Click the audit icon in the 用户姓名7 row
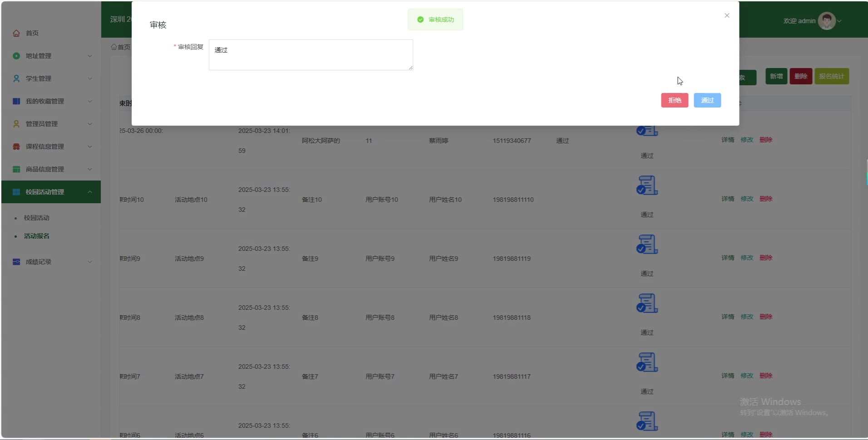The width and height of the screenshot is (868, 440). pos(647,362)
